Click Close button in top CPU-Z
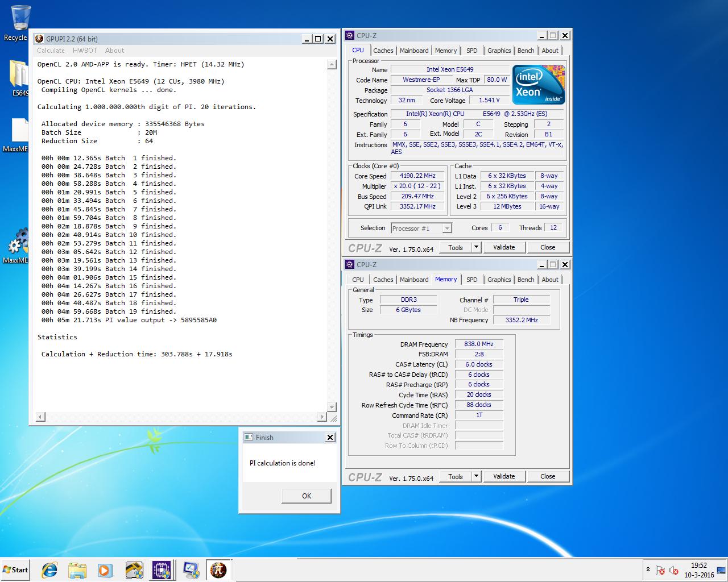The image size is (728, 582). (548, 247)
